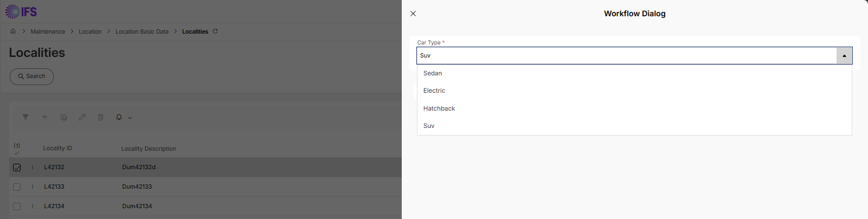Choose Suv from the Car Type list
The image size is (868, 219).
pyautogui.click(x=634, y=126)
